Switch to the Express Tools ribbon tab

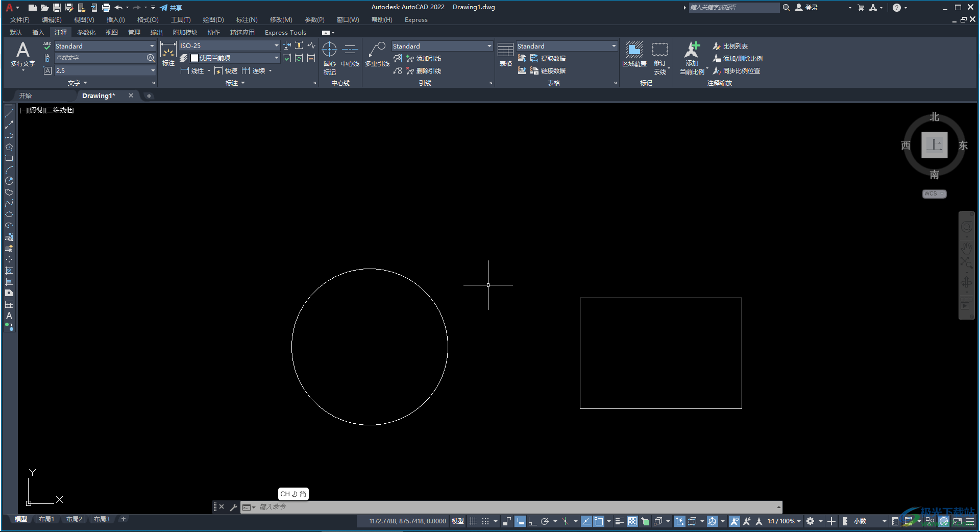point(285,32)
